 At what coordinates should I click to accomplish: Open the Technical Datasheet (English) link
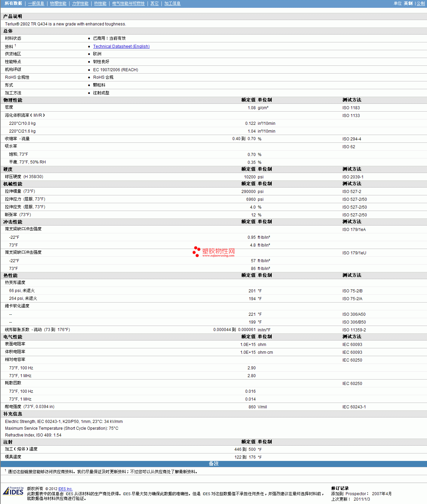(121, 46)
